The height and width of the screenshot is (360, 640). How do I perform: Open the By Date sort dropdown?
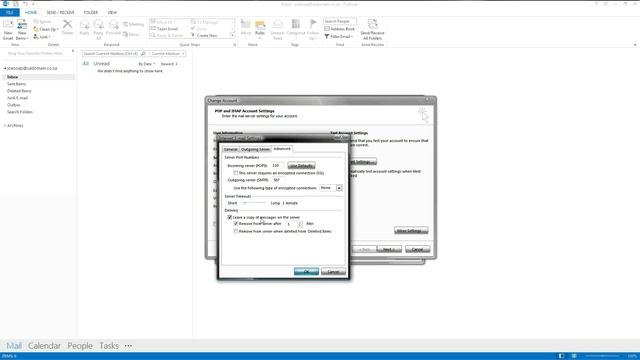pyautogui.click(x=147, y=64)
